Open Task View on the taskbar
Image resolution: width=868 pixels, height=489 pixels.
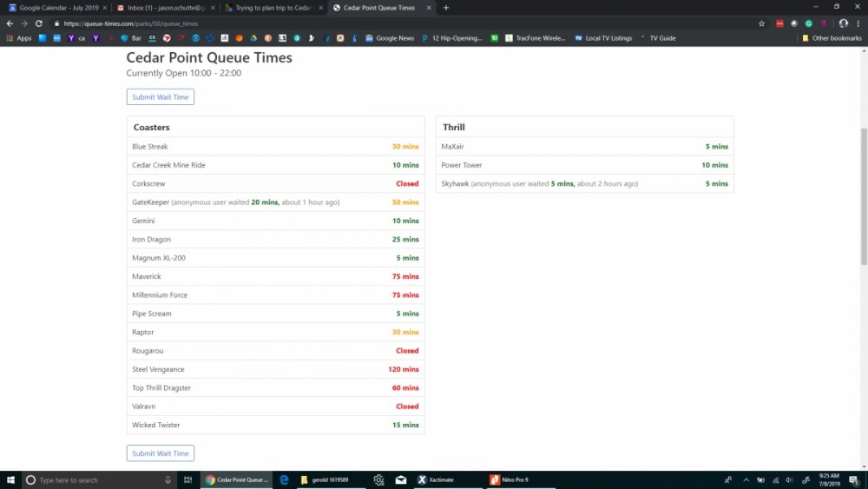coord(187,479)
